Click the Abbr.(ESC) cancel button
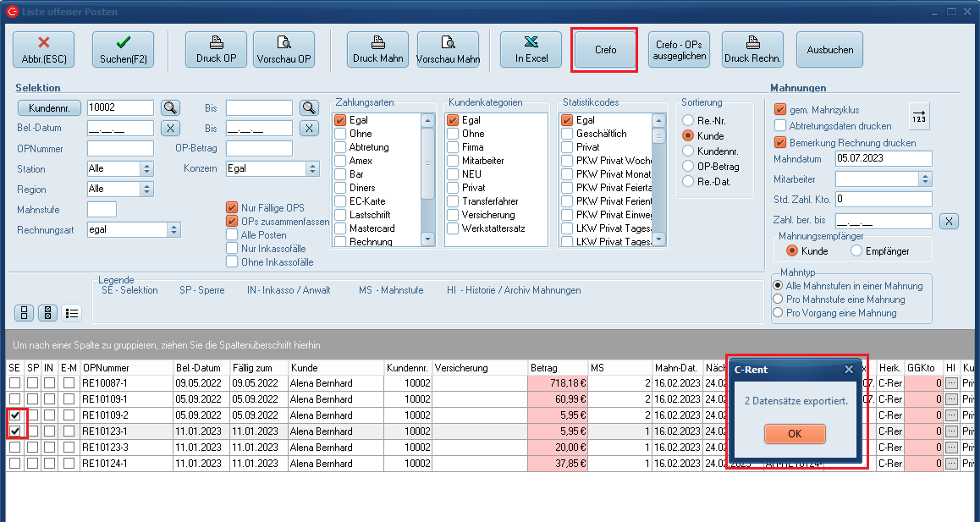The height and width of the screenshot is (522, 980). [43, 49]
